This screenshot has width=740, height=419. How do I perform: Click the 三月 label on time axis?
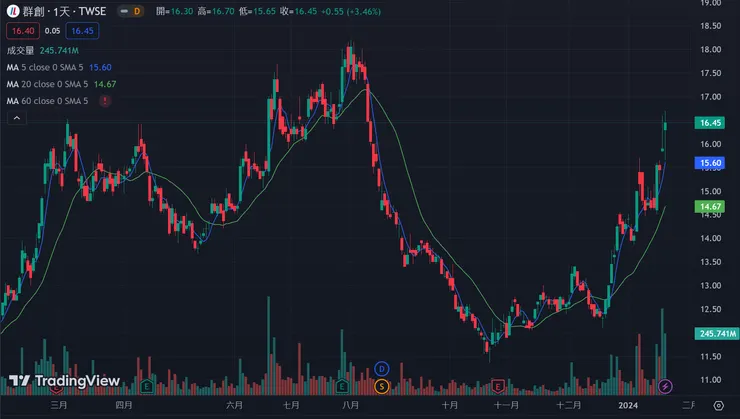(59, 405)
